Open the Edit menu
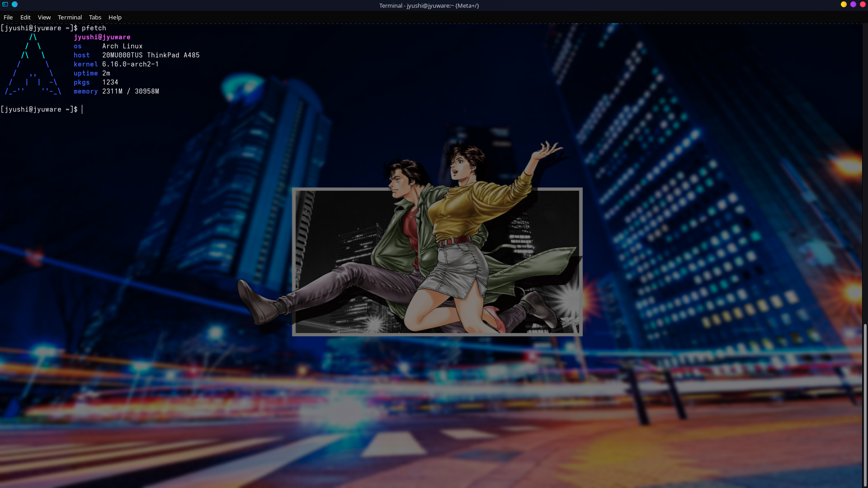Viewport: 868px width, 488px height. tap(25, 17)
